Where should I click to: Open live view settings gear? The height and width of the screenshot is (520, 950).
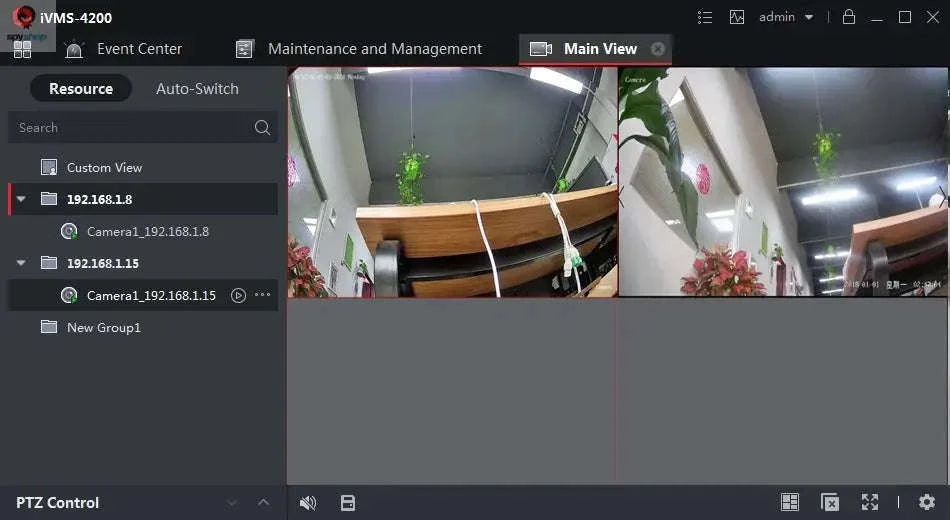pos(927,502)
